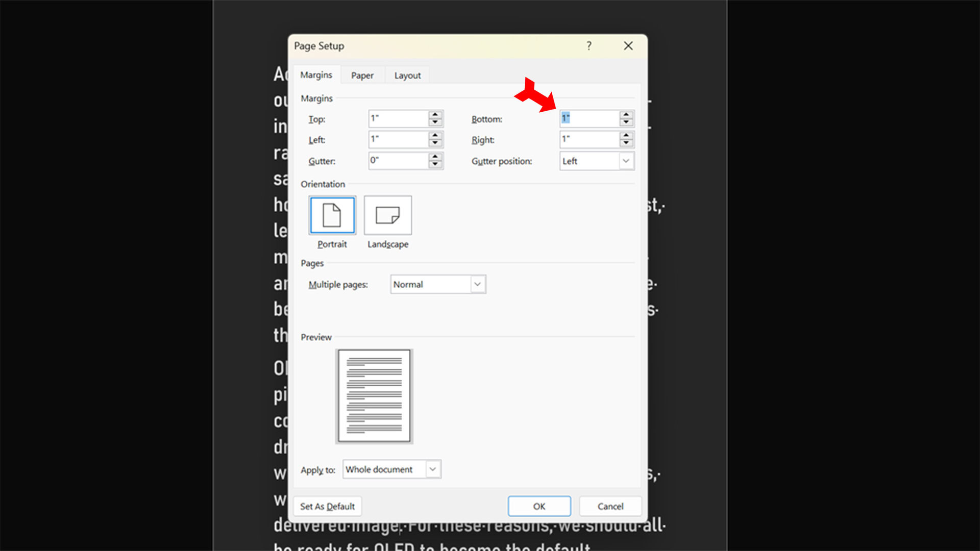Open the Margins tab
The image size is (980, 551).
point(316,75)
